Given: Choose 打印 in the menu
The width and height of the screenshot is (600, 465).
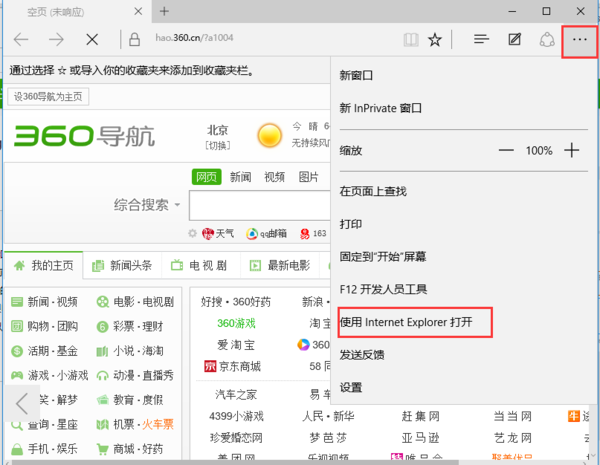Looking at the screenshot, I should coord(351,224).
